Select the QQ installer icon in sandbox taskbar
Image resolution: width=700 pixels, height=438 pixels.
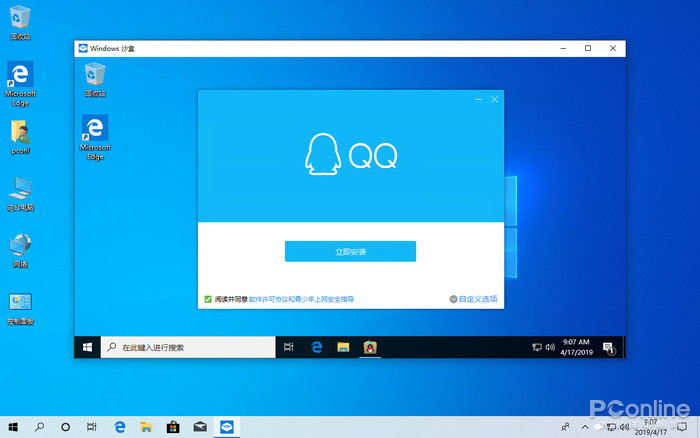coord(369,348)
